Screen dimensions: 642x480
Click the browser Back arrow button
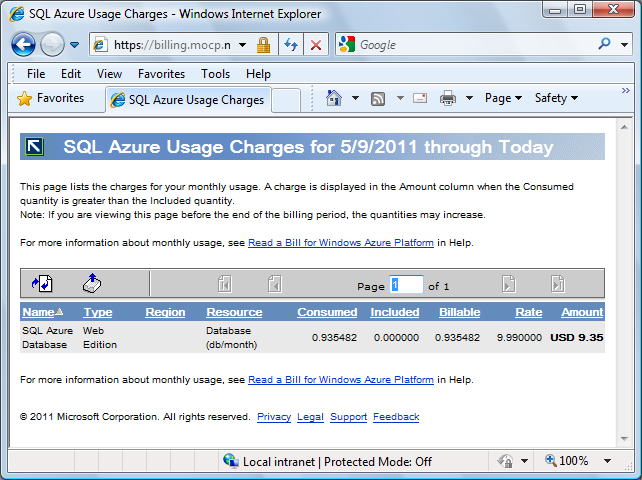pos(24,45)
